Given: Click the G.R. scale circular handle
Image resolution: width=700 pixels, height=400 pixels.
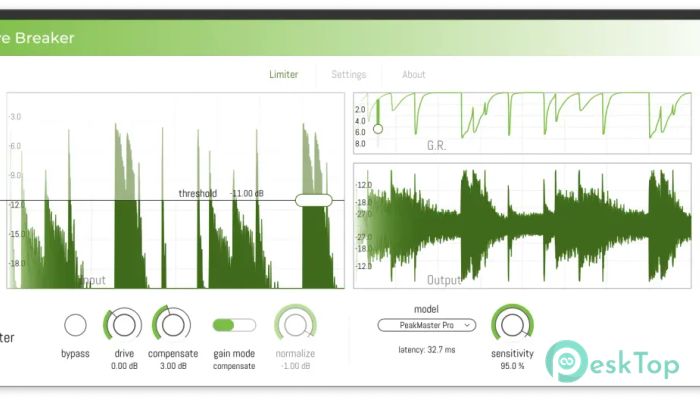Looking at the screenshot, I should [x=377, y=129].
